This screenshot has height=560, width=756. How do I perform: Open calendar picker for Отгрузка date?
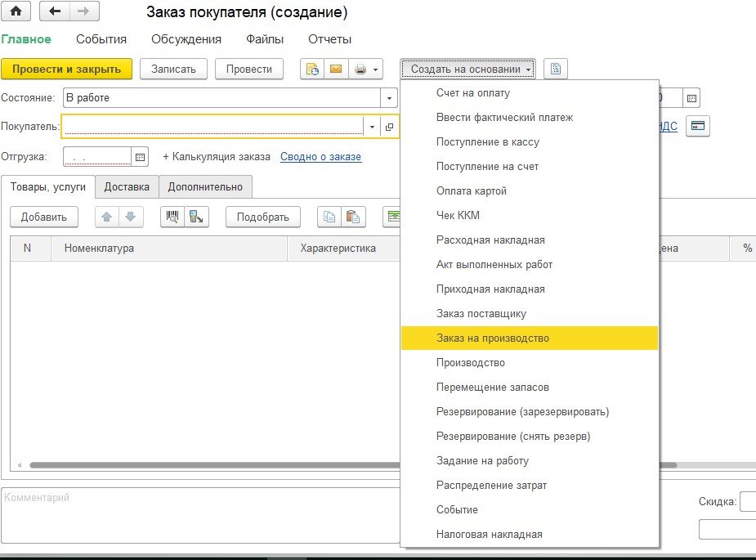(140, 157)
